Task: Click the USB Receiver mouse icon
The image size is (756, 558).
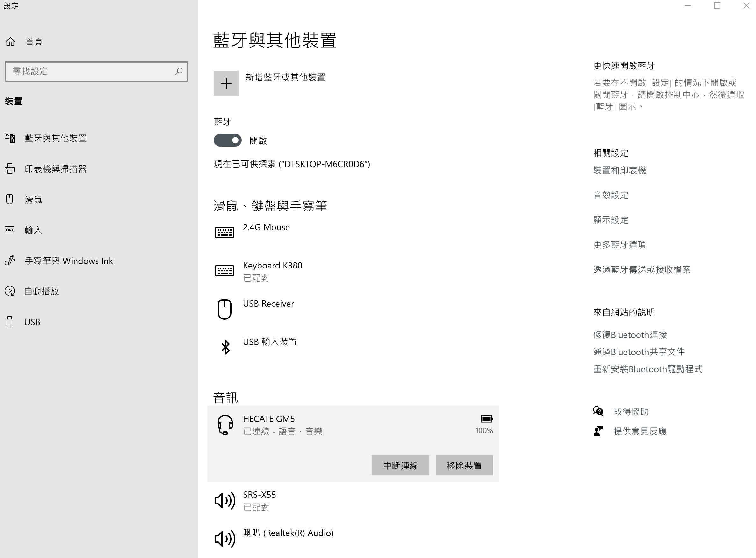Action: click(225, 309)
